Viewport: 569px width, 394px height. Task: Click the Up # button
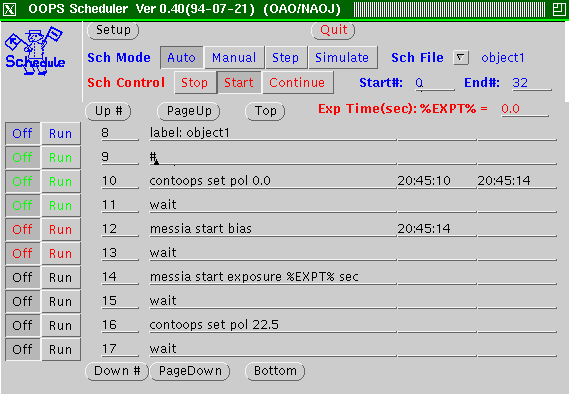108,111
